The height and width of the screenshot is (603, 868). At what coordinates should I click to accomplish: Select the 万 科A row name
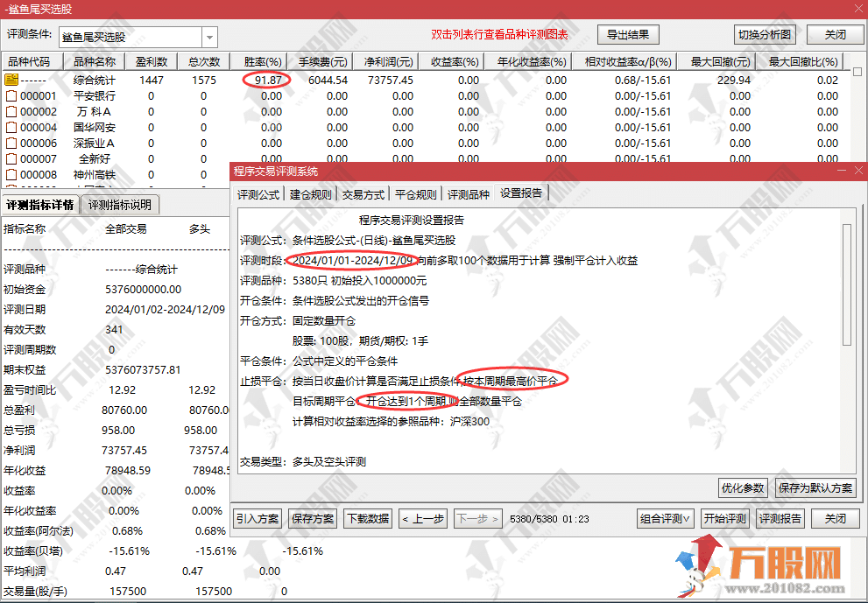tap(95, 112)
